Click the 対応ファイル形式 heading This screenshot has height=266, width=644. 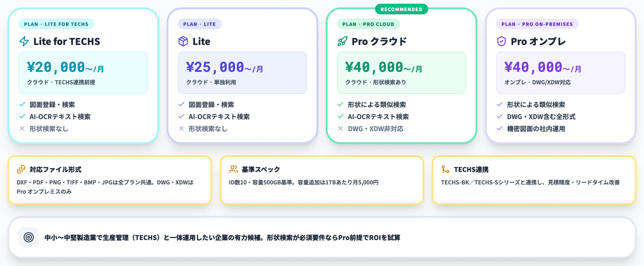pos(56,170)
